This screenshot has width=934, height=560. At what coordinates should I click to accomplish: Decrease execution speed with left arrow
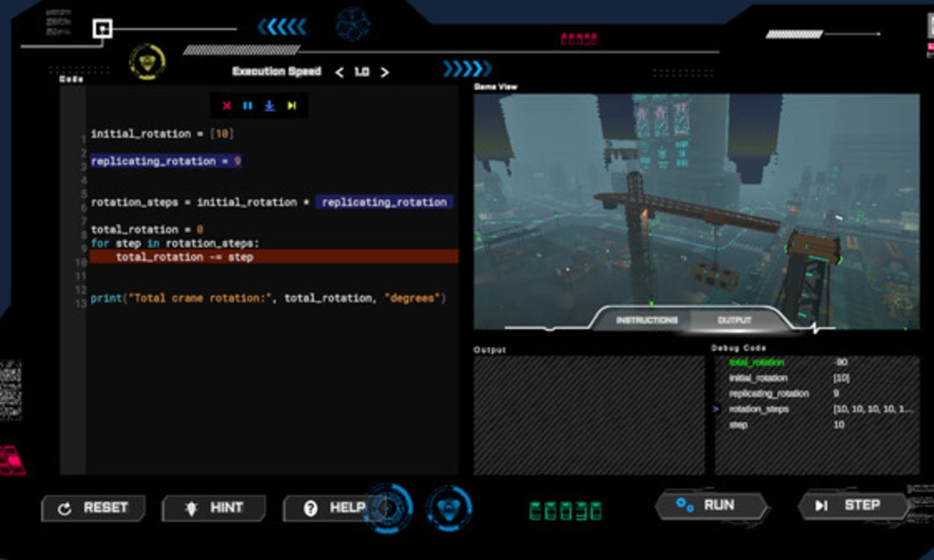339,72
